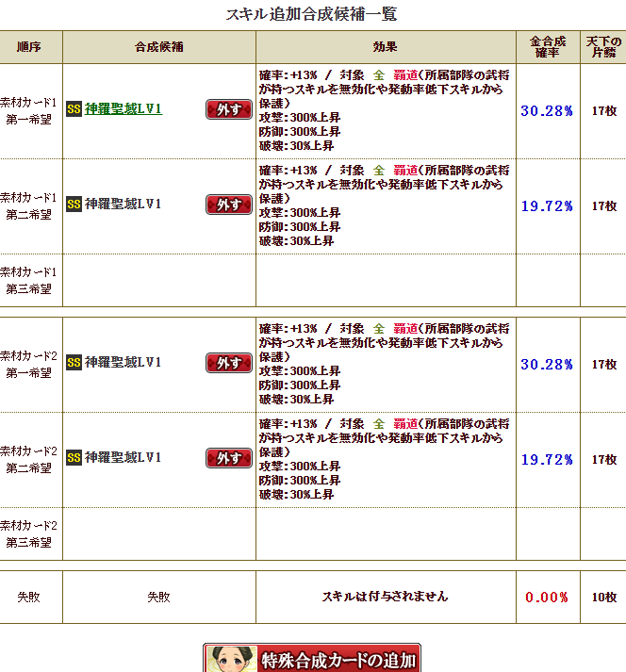The height and width of the screenshot is (672, 626).
Task: Click the 素材カード1 第三希望 row label
Action: pos(28,281)
